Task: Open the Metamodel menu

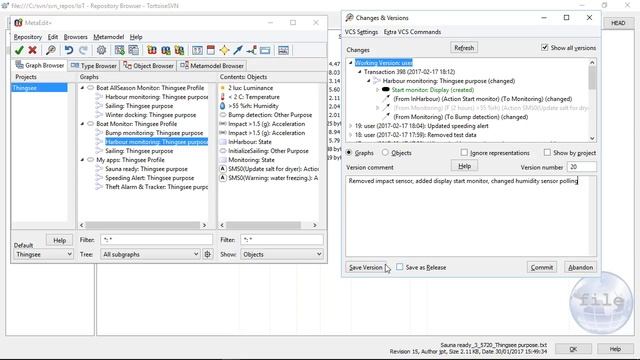Action: click(109, 37)
